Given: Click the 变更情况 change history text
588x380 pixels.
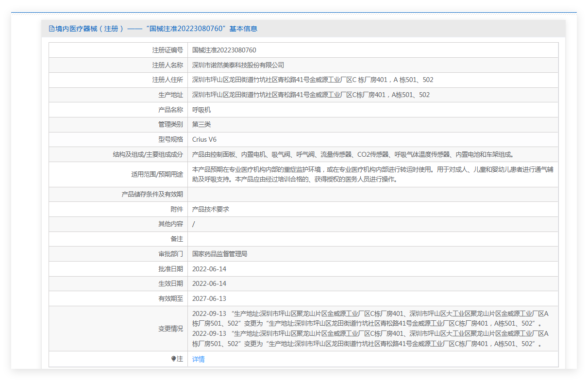Looking at the screenshot, I should (x=370, y=329).
